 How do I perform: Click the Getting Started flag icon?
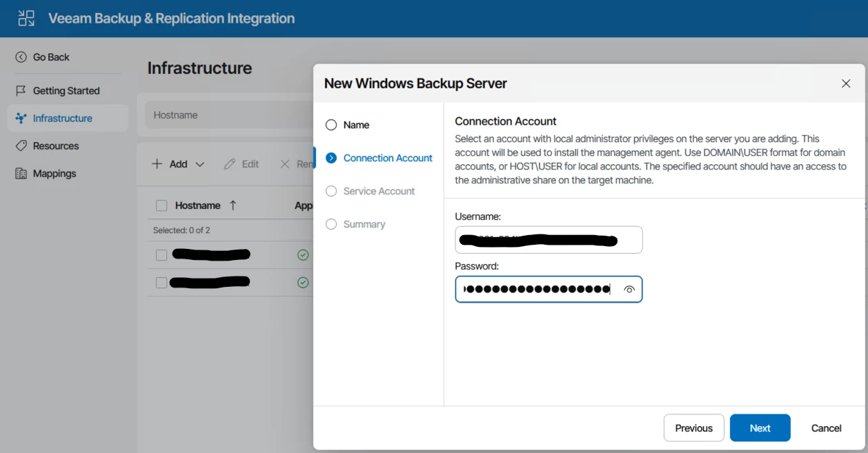(x=21, y=90)
